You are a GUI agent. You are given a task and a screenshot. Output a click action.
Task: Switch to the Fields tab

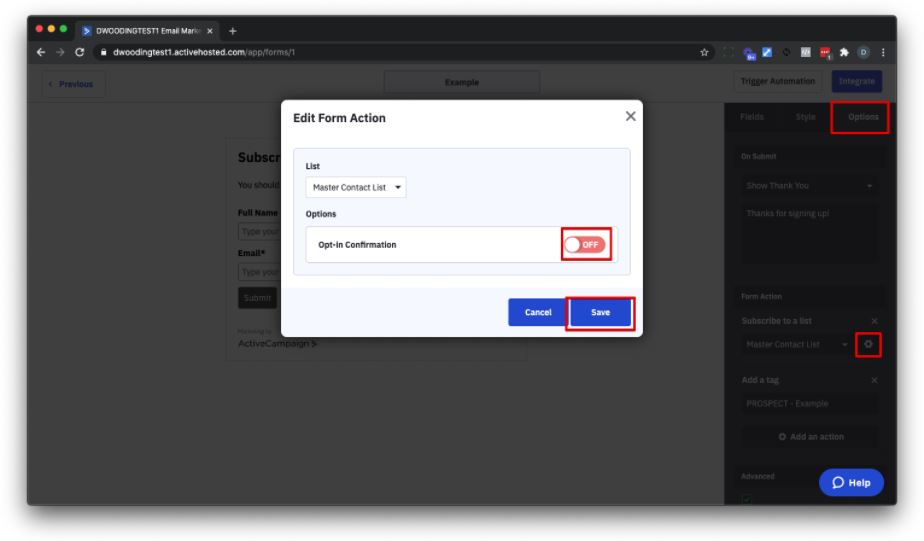pos(752,117)
